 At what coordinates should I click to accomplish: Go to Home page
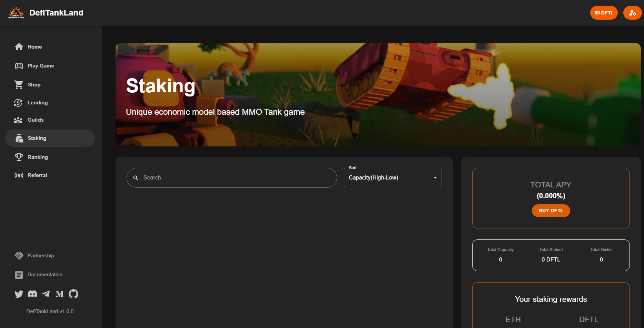tap(50, 47)
